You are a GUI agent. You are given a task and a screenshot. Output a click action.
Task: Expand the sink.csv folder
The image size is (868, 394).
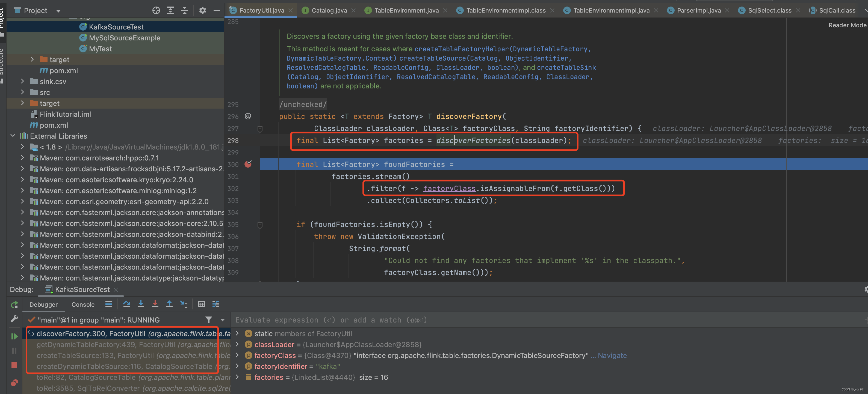point(23,81)
